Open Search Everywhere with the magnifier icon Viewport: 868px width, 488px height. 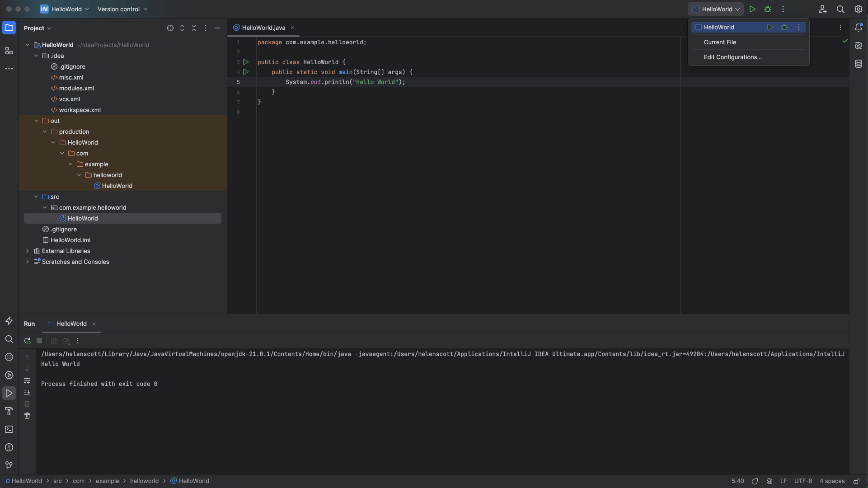pos(841,9)
